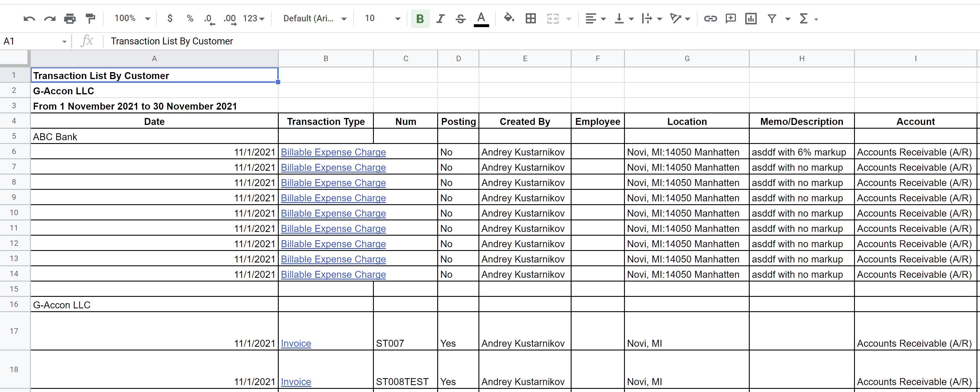The height and width of the screenshot is (392, 980).
Task: Select the 'G-Accon LLC' cell in row 16
Action: point(154,305)
